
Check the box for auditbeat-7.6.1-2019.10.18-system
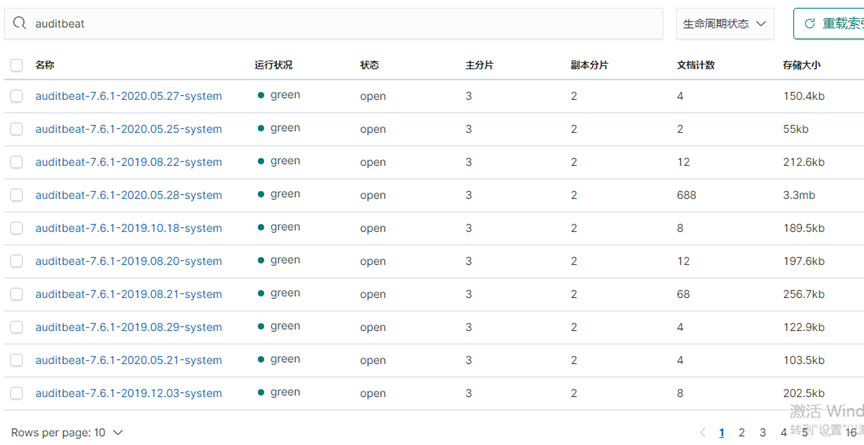[x=17, y=228]
